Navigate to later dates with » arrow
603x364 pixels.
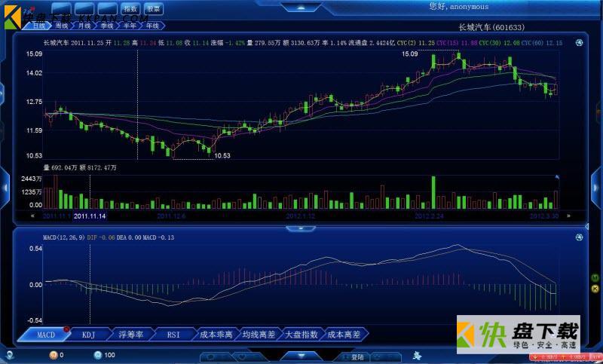[x=568, y=216]
